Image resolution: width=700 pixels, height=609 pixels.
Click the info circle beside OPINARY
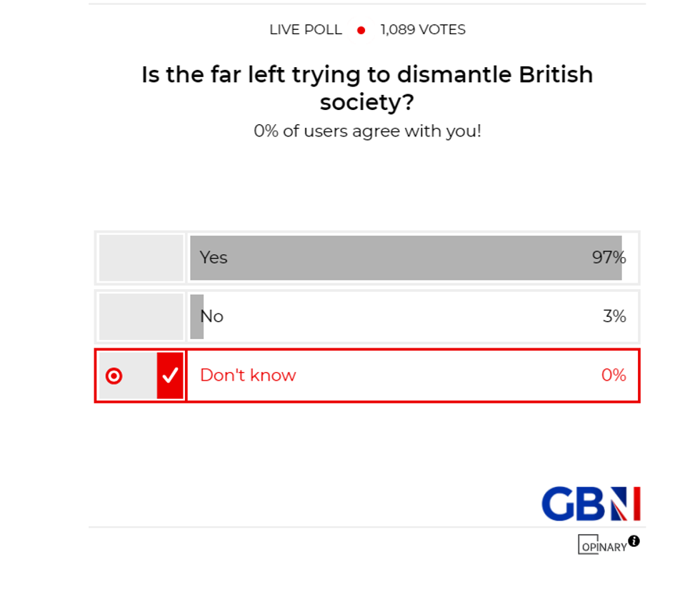click(634, 541)
